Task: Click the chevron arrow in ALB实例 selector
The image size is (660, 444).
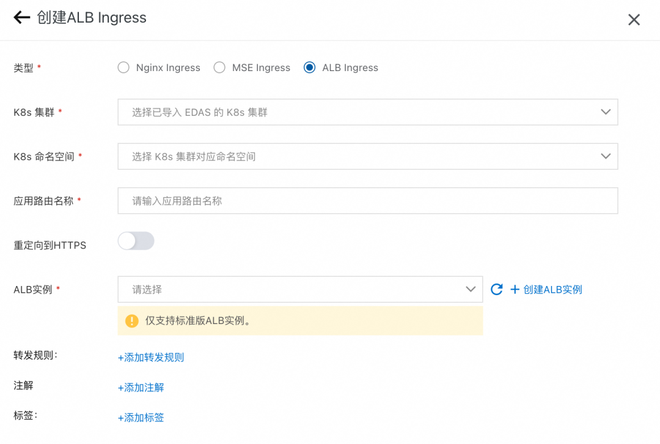Action: click(471, 289)
